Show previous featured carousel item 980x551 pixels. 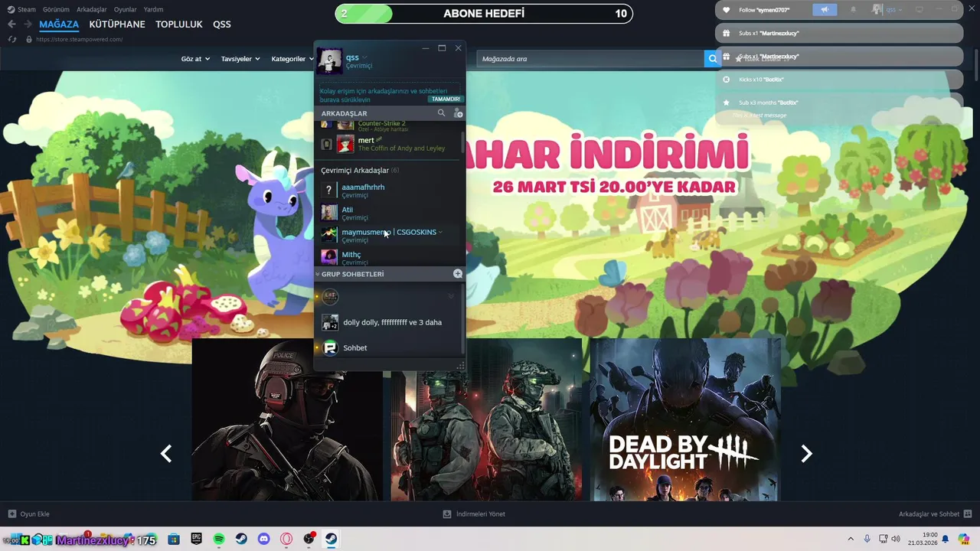[x=166, y=454]
